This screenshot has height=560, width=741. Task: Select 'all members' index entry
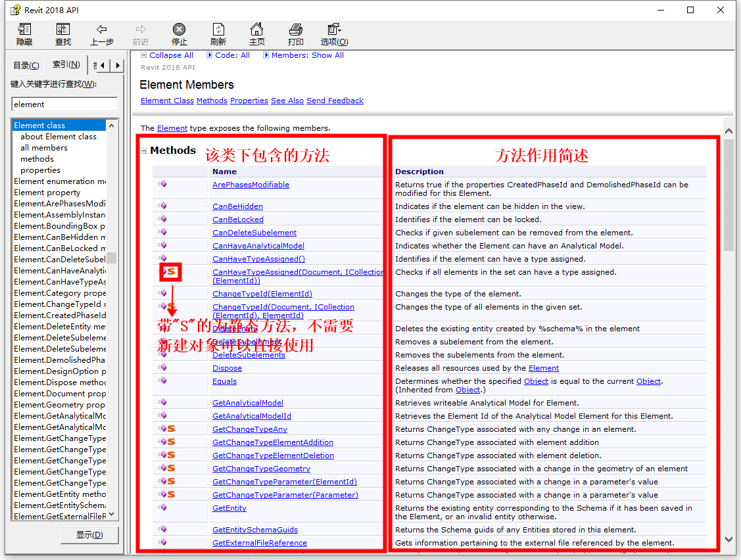pyautogui.click(x=44, y=148)
